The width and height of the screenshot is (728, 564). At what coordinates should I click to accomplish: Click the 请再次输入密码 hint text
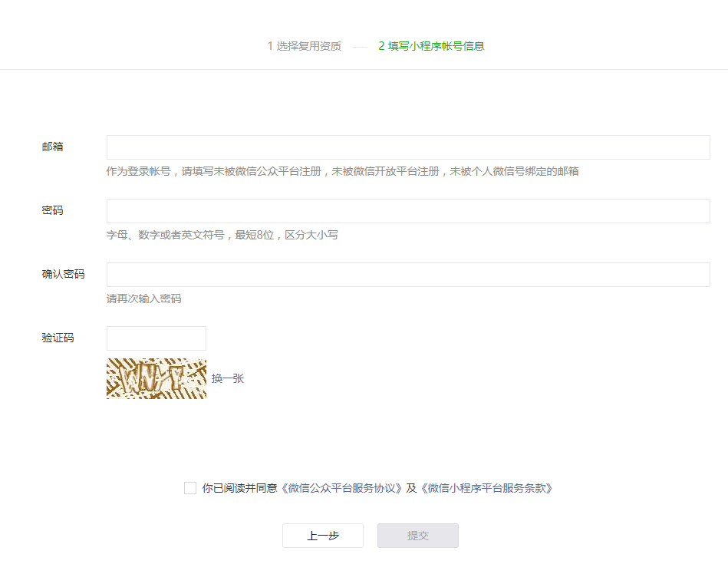146,298
